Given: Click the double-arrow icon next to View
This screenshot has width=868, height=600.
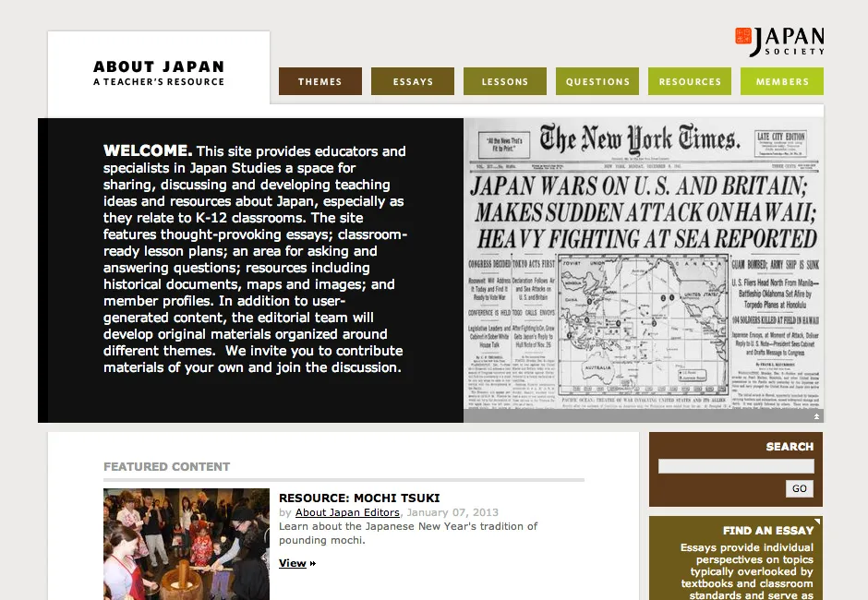Looking at the screenshot, I should (x=311, y=563).
